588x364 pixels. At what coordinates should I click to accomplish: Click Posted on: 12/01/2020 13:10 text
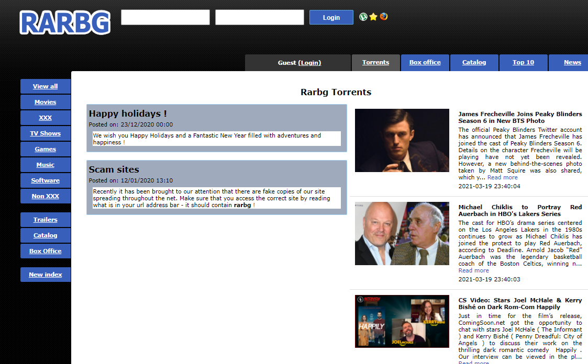coord(131,180)
